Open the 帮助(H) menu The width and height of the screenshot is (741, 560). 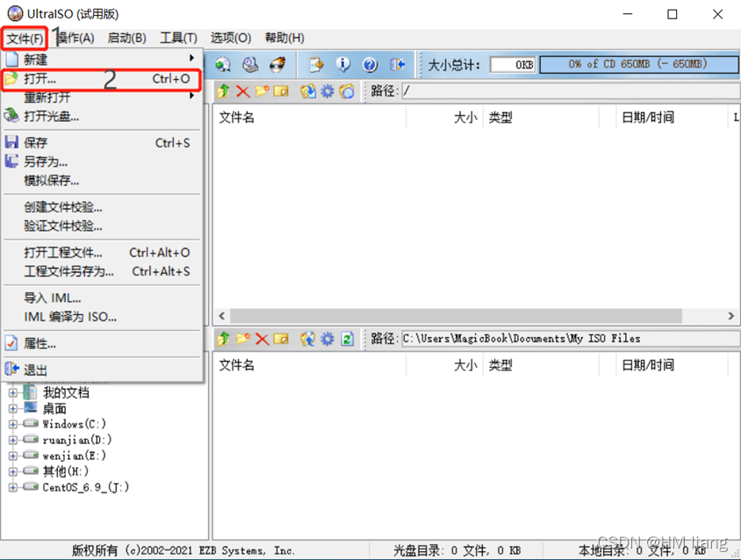pyautogui.click(x=284, y=38)
